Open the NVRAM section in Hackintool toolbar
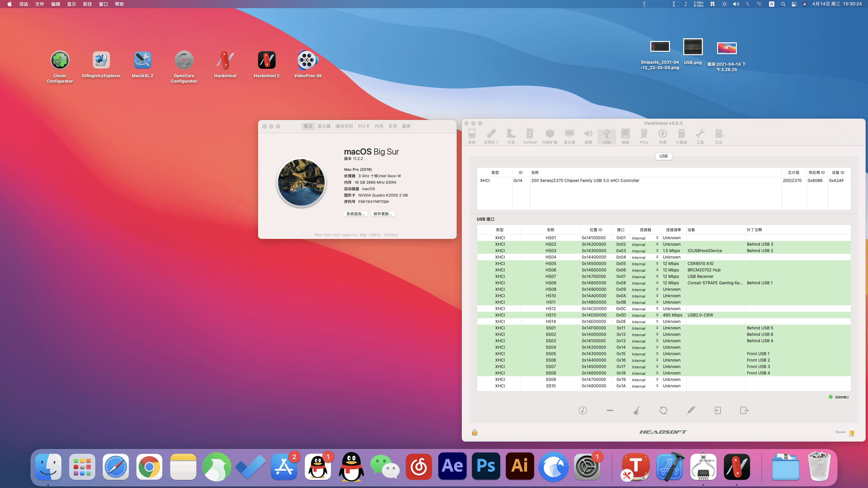Screen dimensions: 868x488 530,136
